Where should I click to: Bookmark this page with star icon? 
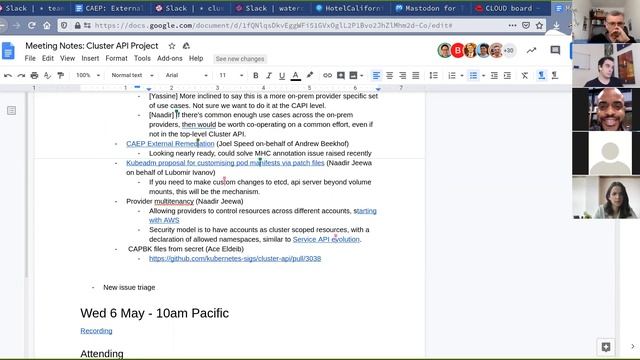coord(539,25)
